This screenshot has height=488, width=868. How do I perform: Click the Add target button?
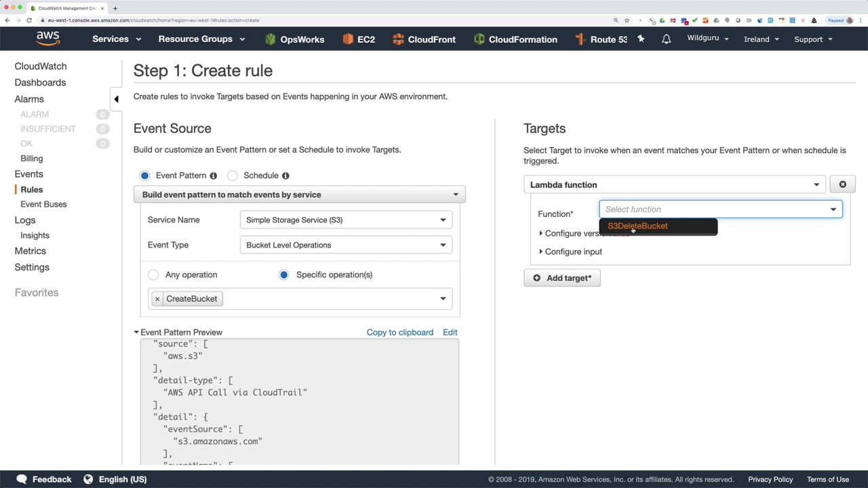click(x=562, y=278)
